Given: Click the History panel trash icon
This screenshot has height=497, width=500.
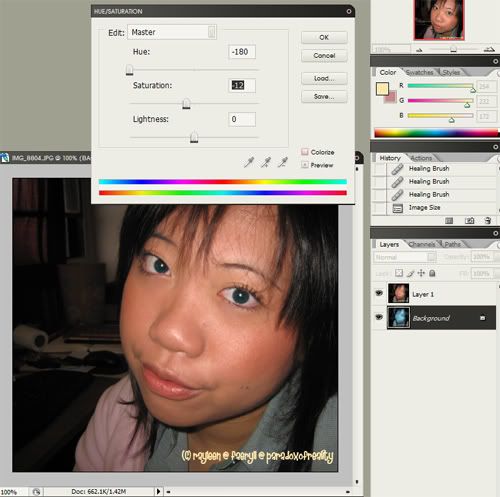Looking at the screenshot, I should [x=488, y=221].
